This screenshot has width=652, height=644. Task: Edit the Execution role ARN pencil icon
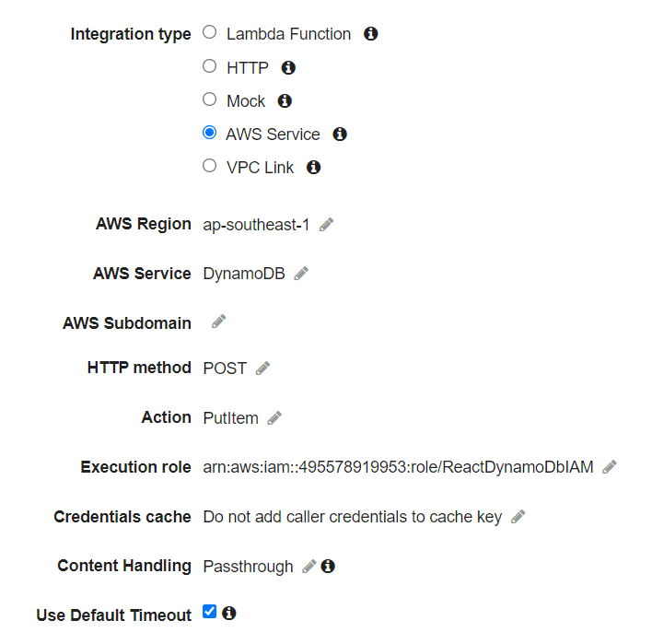point(610,467)
